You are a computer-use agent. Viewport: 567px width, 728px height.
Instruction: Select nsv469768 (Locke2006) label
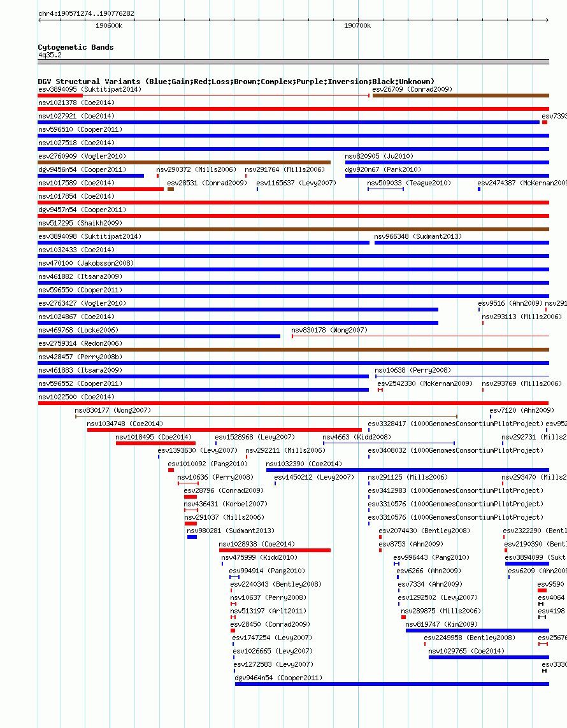tap(78, 331)
